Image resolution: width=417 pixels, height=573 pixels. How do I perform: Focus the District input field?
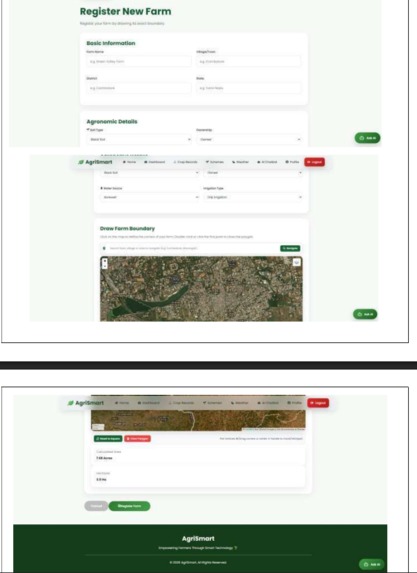(x=139, y=88)
